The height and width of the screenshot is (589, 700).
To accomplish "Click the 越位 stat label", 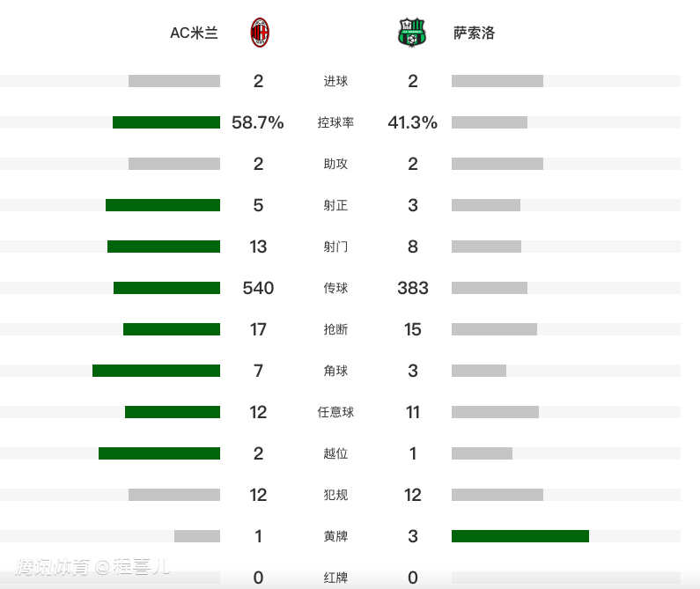I will pyautogui.click(x=335, y=453).
